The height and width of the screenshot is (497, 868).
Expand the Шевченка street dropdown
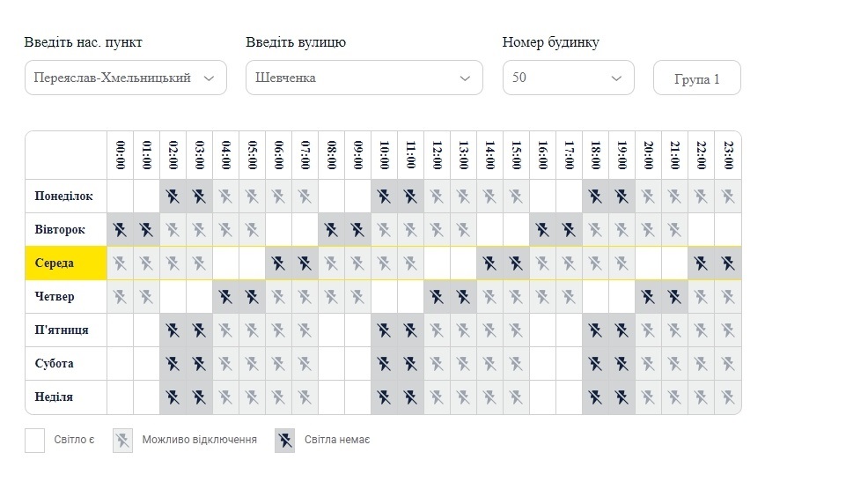click(364, 78)
